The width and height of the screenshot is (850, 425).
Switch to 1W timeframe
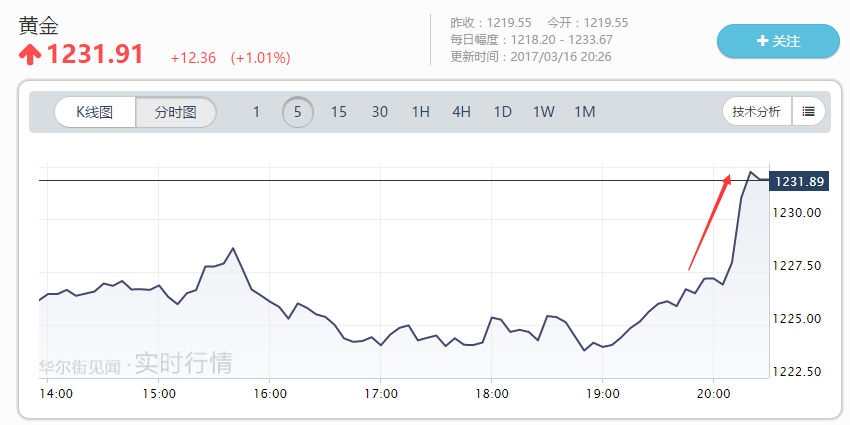543,112
